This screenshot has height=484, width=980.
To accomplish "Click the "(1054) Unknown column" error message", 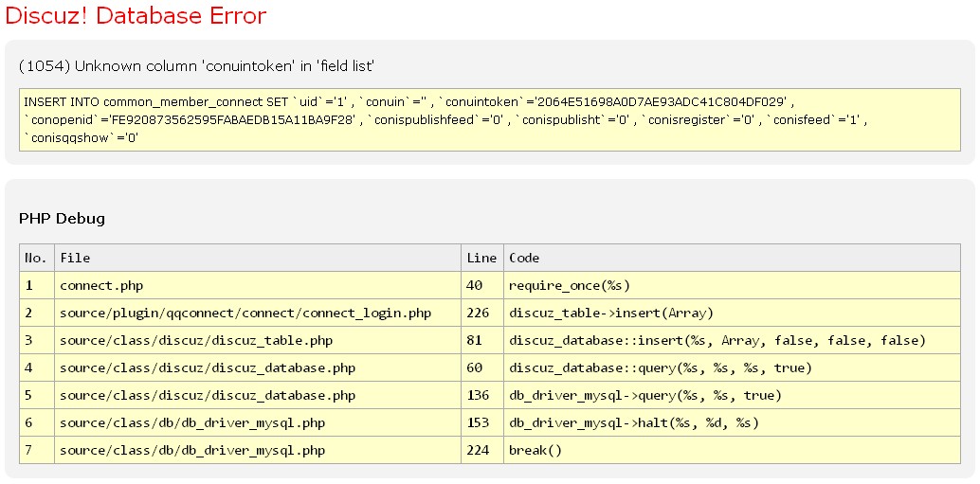I will (x=197, y=65).
